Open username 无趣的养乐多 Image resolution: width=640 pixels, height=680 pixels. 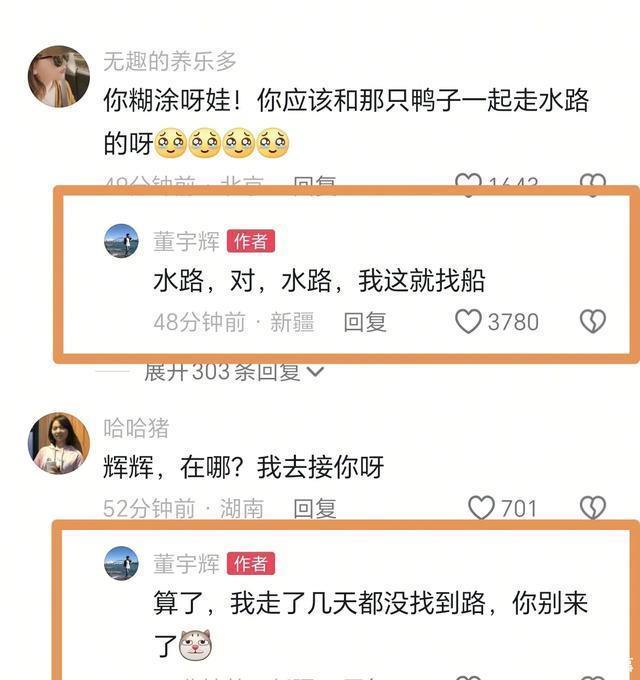click(x=170, y=61)
